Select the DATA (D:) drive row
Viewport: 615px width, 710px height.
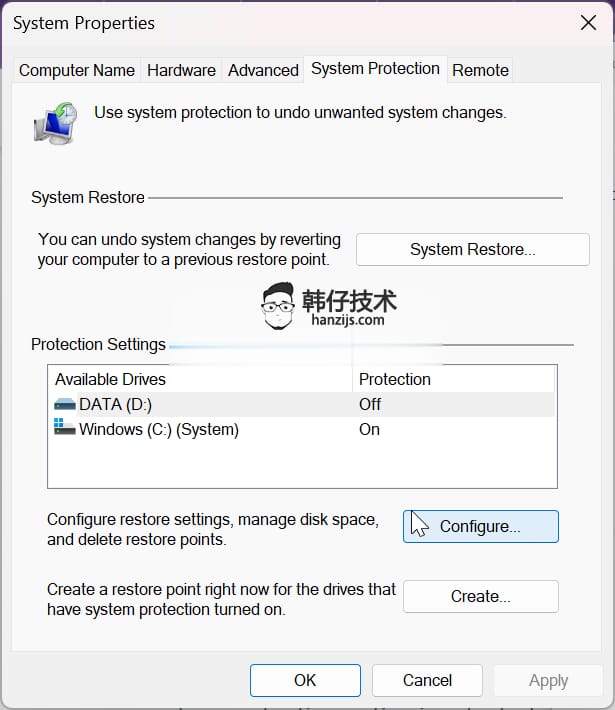point(302,404)
